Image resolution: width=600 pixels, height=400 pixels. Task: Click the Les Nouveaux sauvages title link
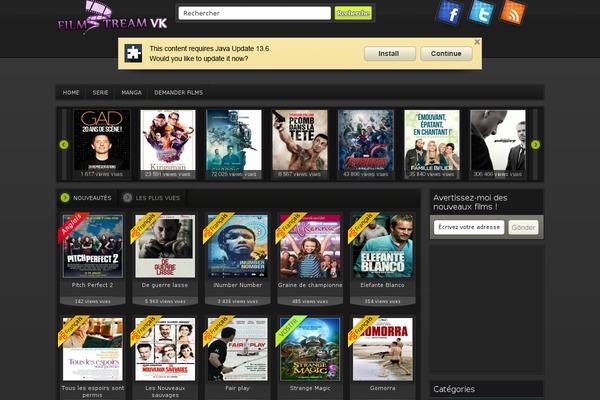pyautogui.click(x=165, y=391)
